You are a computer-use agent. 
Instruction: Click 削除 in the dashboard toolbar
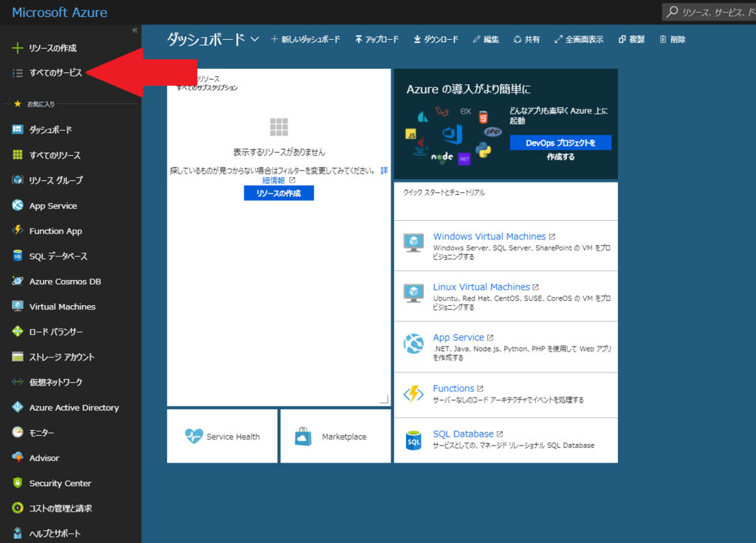tap(672, 39)
